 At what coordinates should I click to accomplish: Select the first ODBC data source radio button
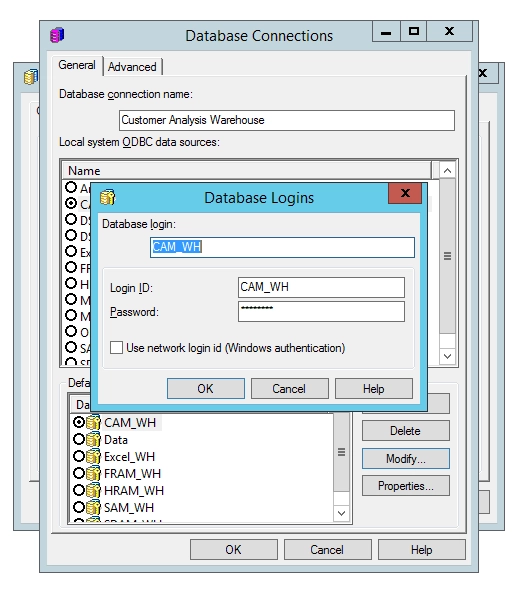tap(71, 187)
